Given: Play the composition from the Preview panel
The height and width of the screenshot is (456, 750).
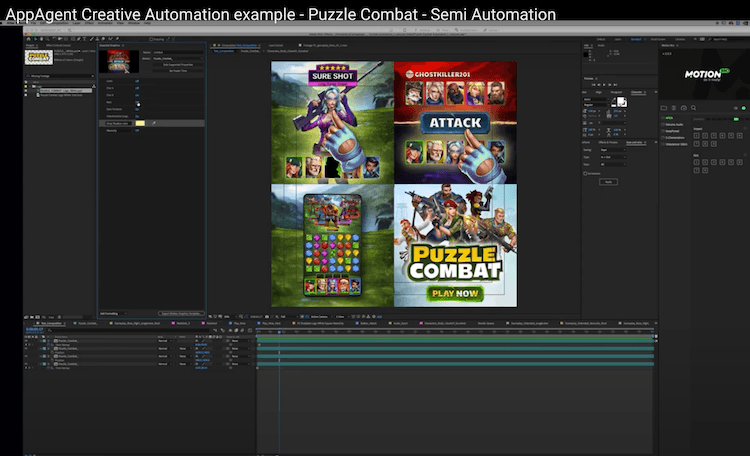Looking at the screenshot, I should click(x=604, y=85).
